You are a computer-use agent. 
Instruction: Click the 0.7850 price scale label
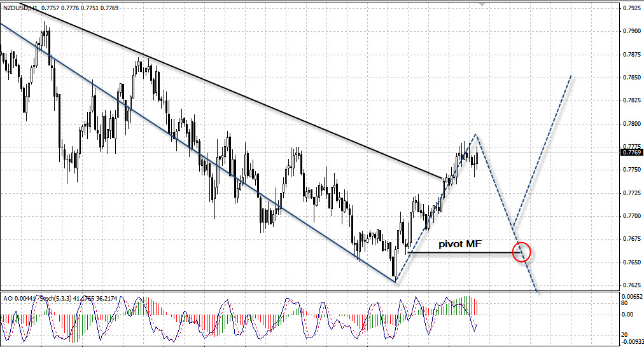click(x=631, y=77)
